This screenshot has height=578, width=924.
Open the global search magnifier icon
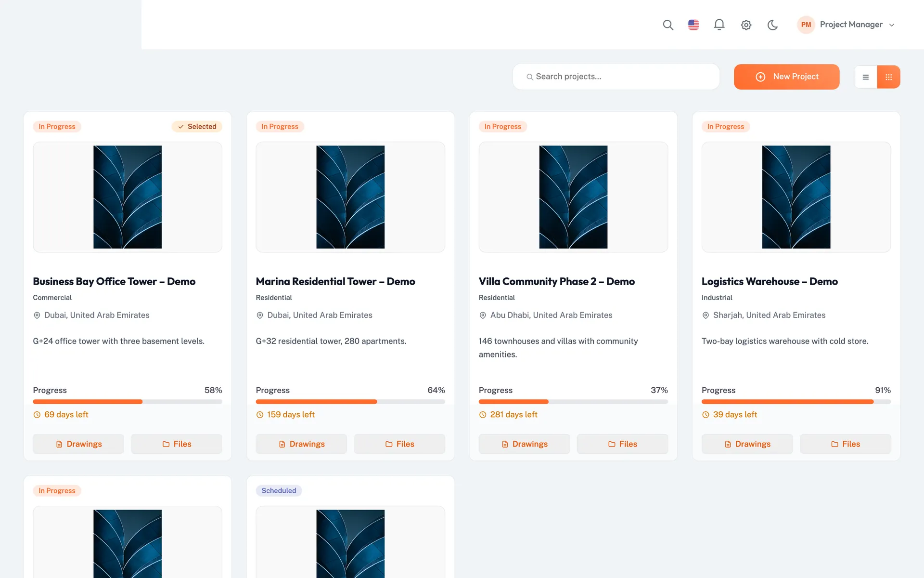[668, 25]
